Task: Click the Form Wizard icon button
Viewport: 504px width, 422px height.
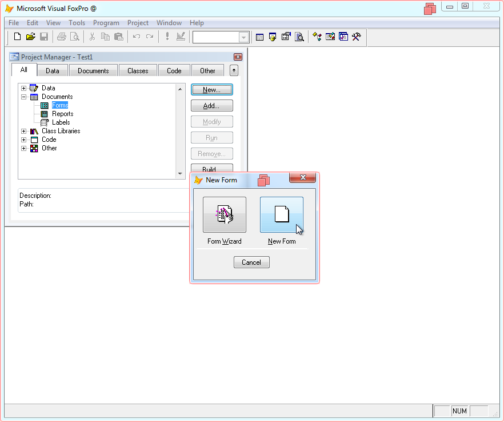Action: coord(225,214)
